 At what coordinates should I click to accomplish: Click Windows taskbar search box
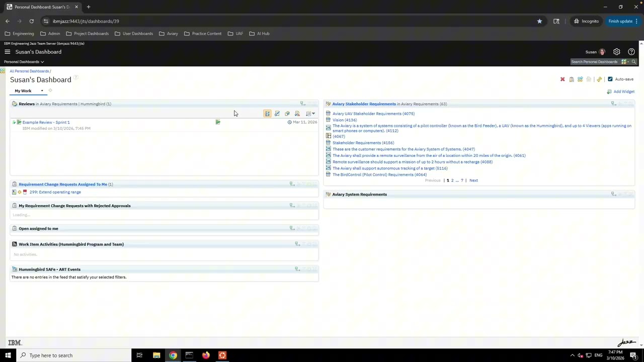73,355
